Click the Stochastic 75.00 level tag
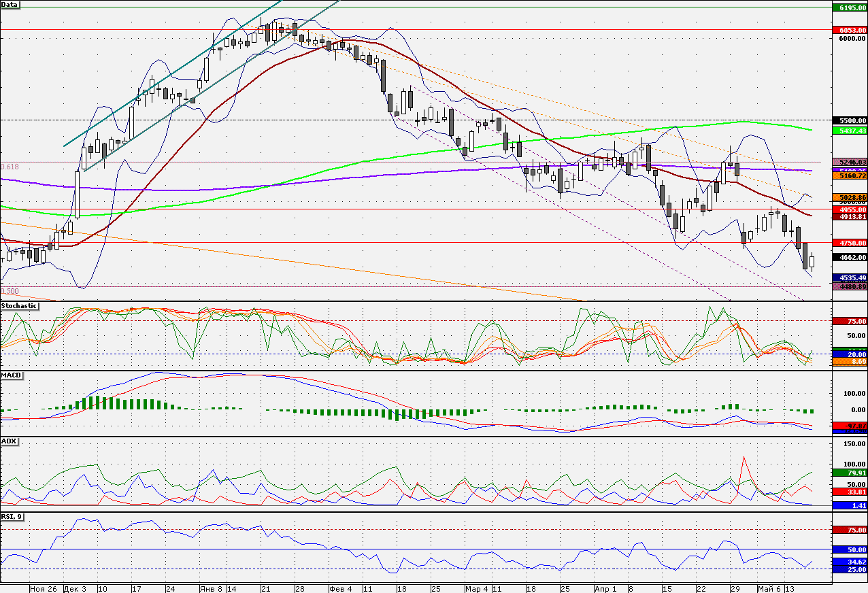 [850, 321]
